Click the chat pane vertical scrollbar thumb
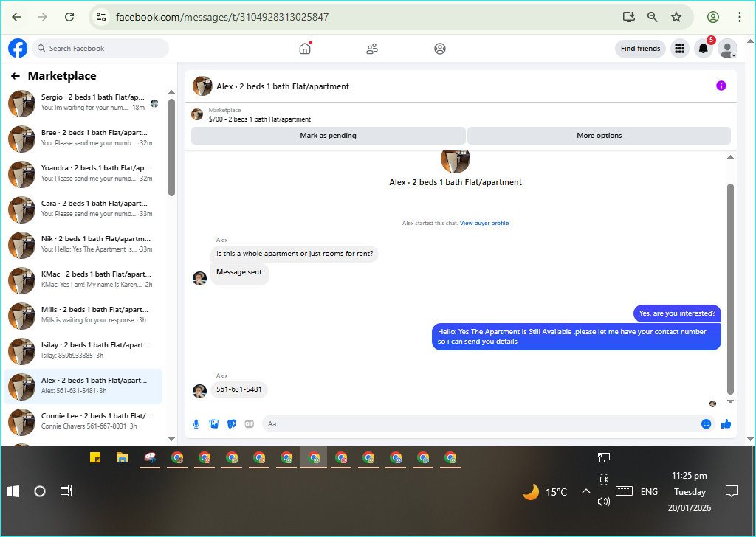This screenshot has width=756, height=537. [x=730, y=289]
